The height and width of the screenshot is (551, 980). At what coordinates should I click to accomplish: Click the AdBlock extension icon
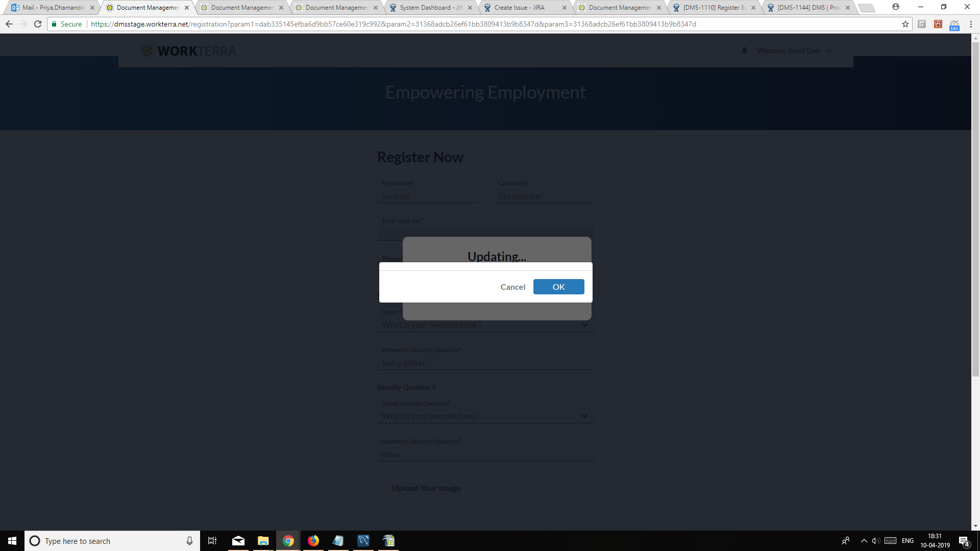tap(938, 24)
